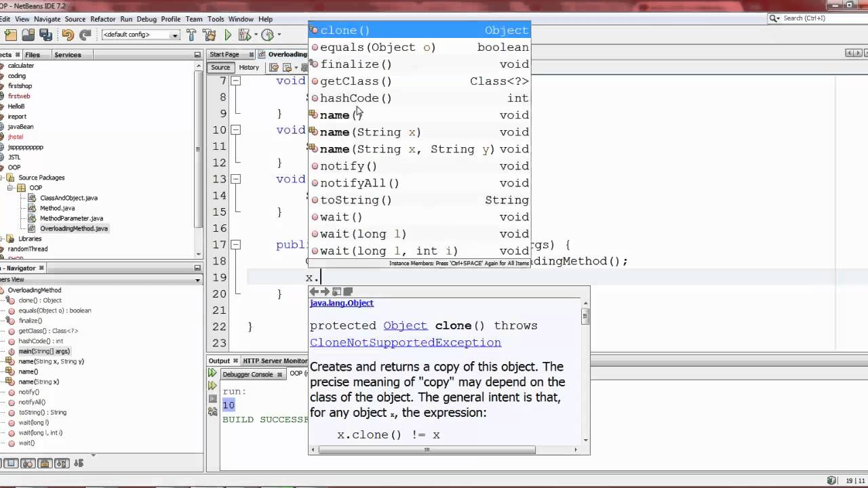
Task: Collapse code fold at line 7
Action: tap(236, 81)
